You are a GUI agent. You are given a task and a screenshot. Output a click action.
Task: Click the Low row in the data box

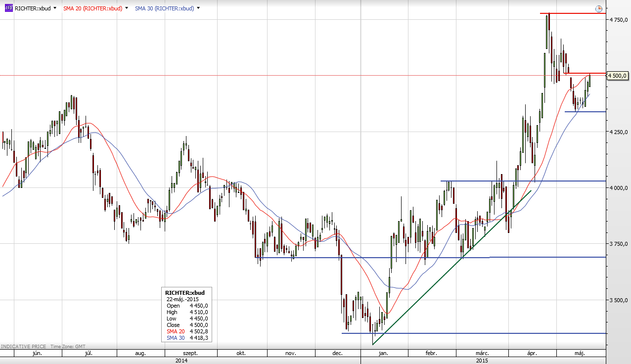pos(188,318)
